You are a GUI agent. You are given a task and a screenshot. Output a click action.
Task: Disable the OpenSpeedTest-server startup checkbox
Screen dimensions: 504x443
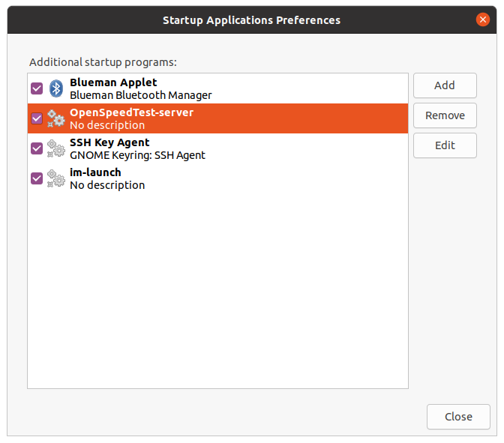tap(37, 118)
